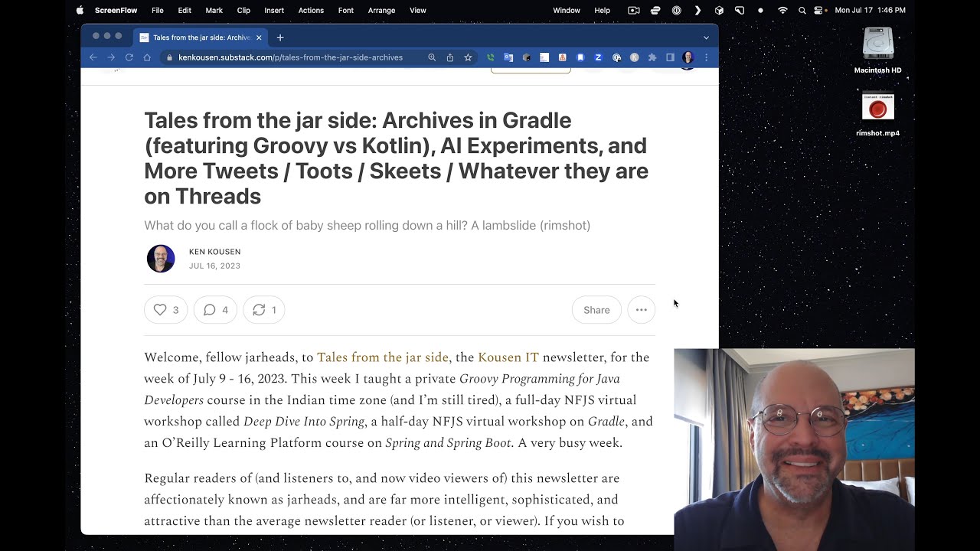Open the Kousen IT link
This screenshot has height=551, width=980.
508,357
